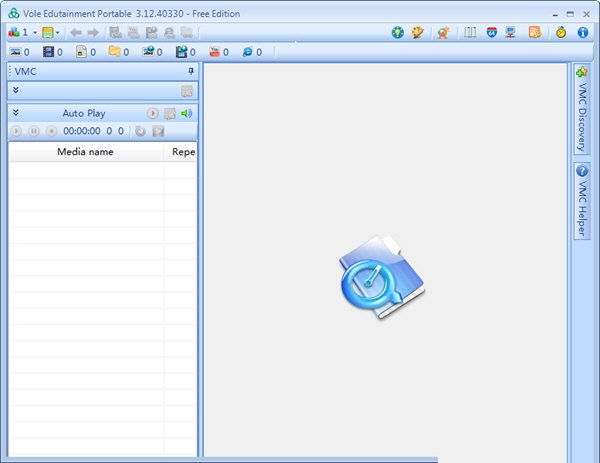Click the YouTube icon with count 0
The image size is (600, 463).
point(214,52)
